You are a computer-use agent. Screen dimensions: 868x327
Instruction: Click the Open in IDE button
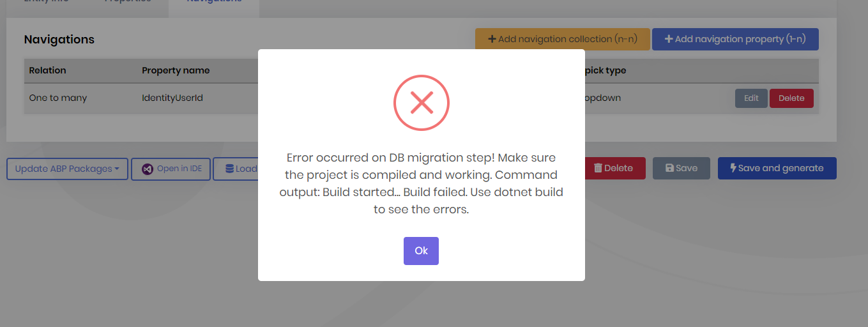pyautogui.click(x=171, y=169)
